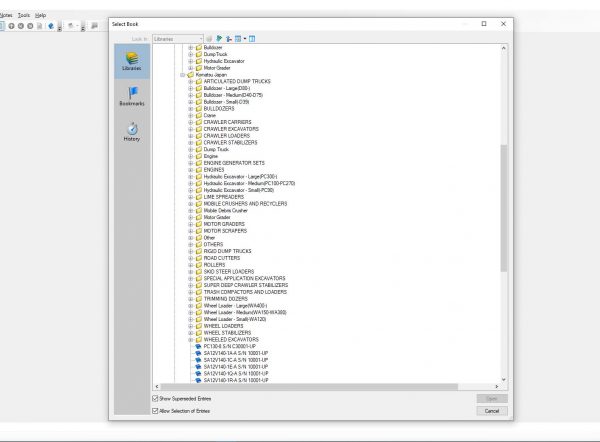
Task: Expand the CRAWLER EXCAVATORS folder
Action: [191, 129]
